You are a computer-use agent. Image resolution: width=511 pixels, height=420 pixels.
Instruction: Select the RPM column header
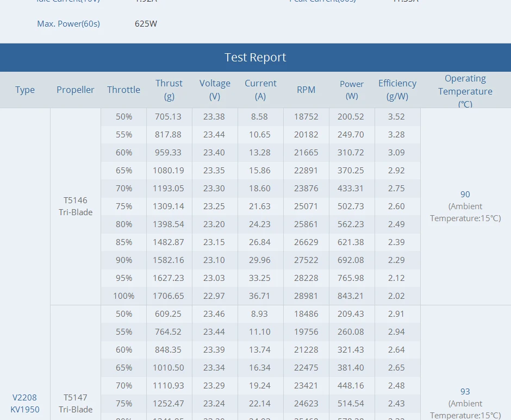tap(306, 90)
